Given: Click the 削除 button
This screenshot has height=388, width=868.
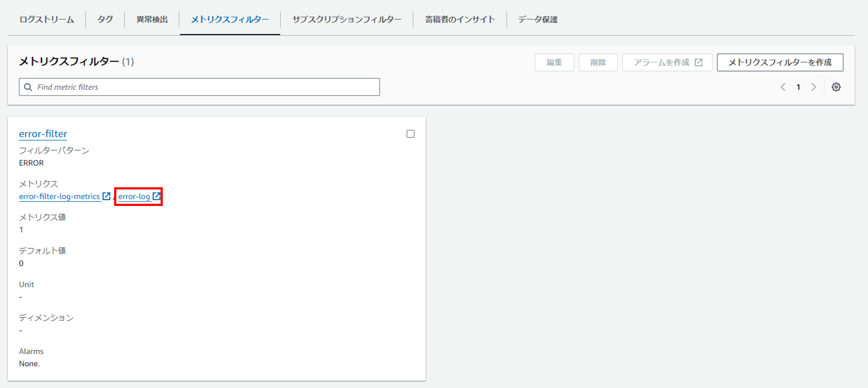Looking at the screenshot, I should point(598,63).
